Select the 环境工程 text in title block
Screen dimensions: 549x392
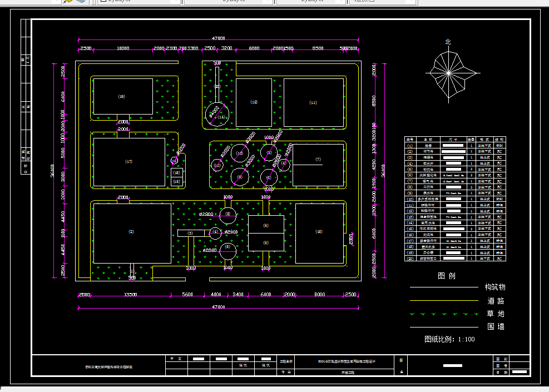click(348, 373)
